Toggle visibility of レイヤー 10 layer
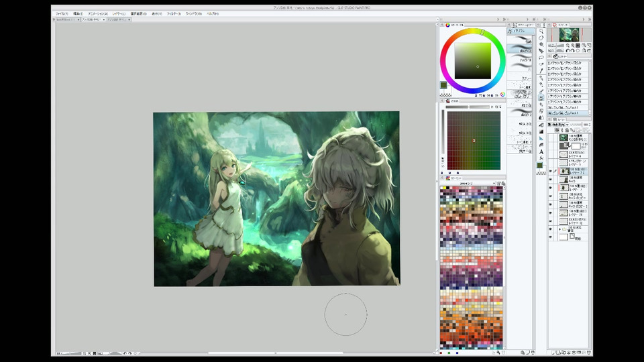This screenshot has height=362, width=644. [x=551, y=213]
